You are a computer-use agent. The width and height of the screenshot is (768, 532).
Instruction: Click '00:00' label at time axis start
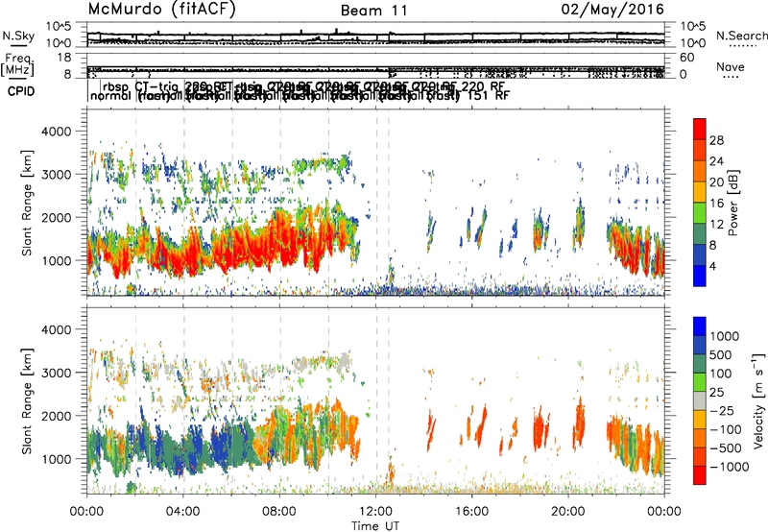[x=86, y=512]
